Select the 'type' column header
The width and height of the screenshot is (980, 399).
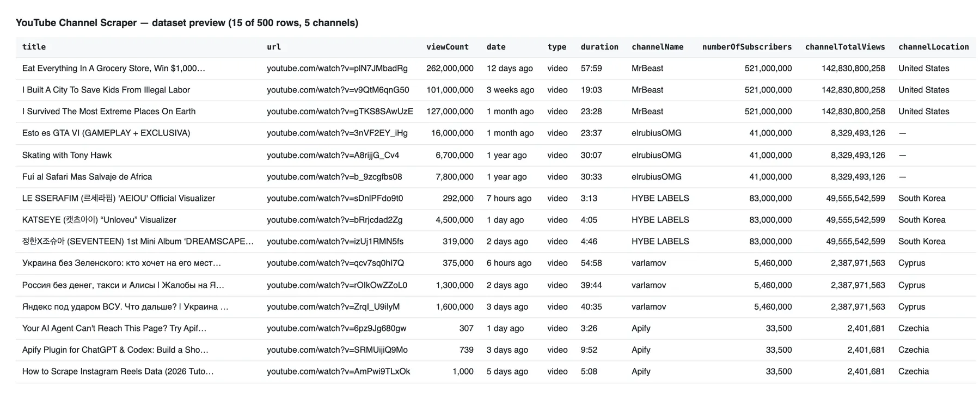[557, 47]
